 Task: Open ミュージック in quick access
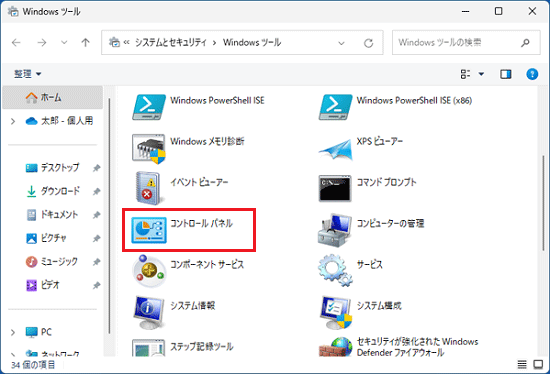click(x=52, y=262)
